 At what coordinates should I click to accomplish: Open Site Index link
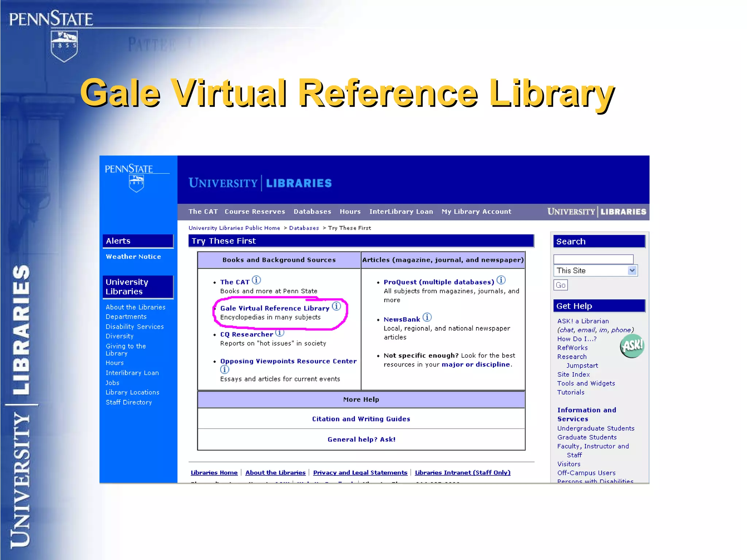pos(573,374)
